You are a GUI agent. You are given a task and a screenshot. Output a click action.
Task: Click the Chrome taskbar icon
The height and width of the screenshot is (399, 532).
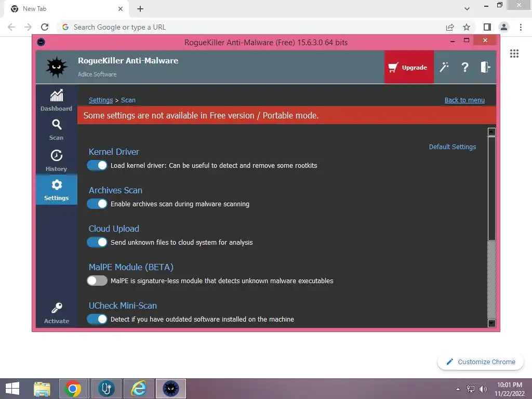(73, 389)
